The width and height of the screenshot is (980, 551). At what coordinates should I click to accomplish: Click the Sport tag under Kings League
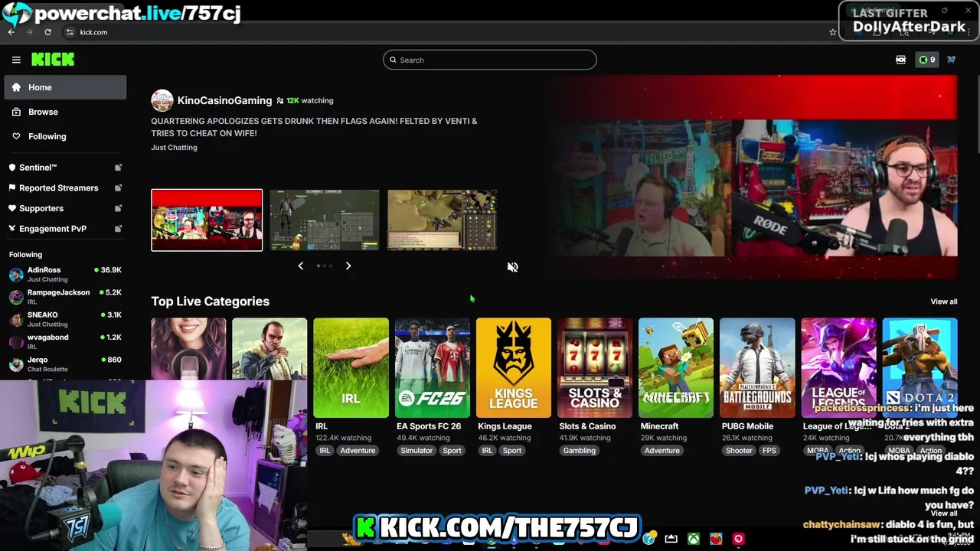tap(512, 451)
